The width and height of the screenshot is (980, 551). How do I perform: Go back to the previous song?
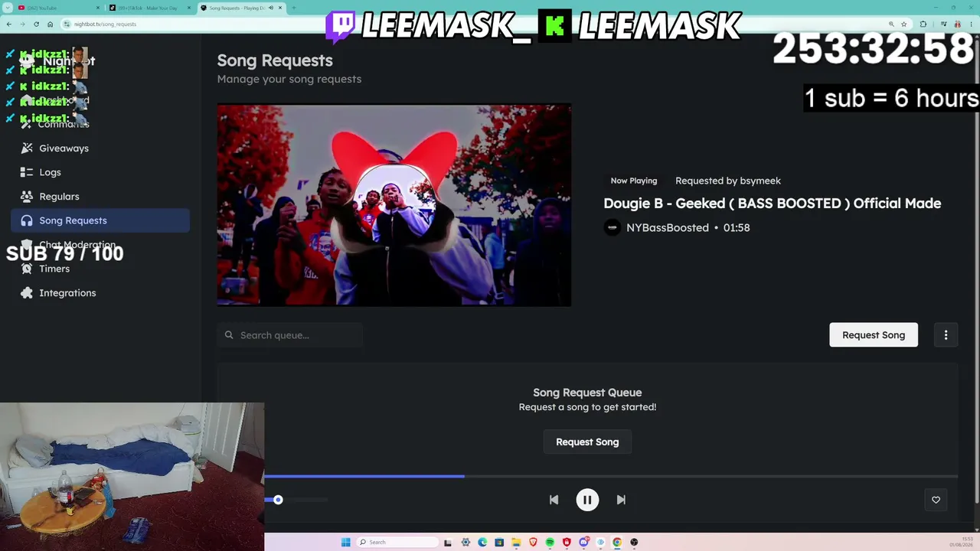click(x=554, y=500)
